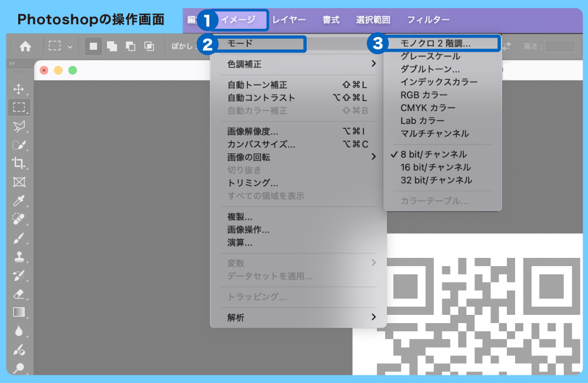Select the Eraser tool
The image size is (588, 383).
pyautogui.click(x=19, y=294)
